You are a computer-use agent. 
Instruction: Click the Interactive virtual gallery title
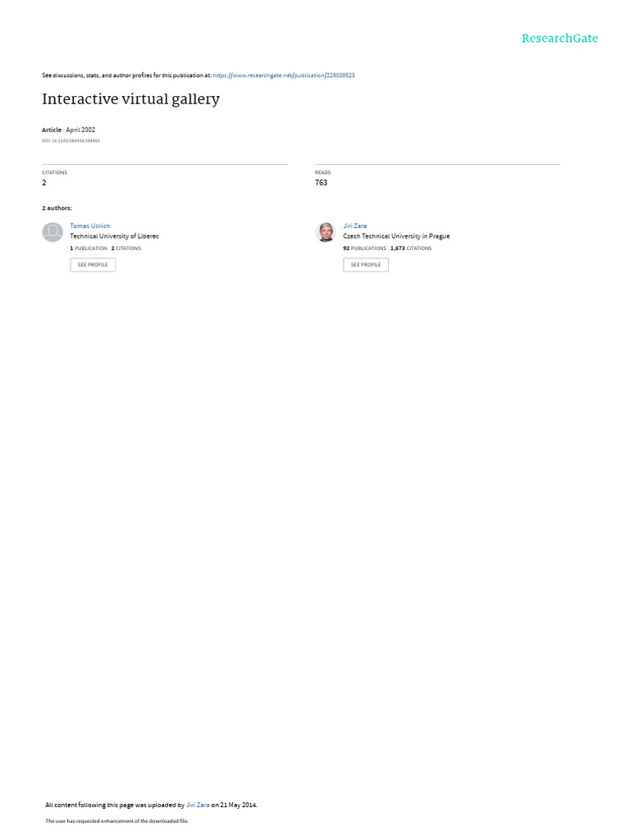pyautogui.click(x=130, y=99)
